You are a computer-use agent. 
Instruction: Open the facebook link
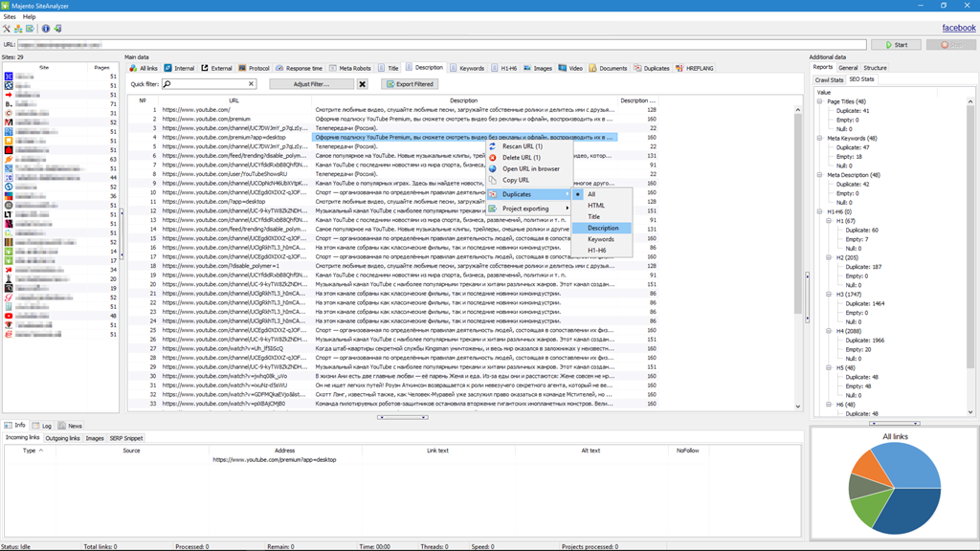click(959, 28)
